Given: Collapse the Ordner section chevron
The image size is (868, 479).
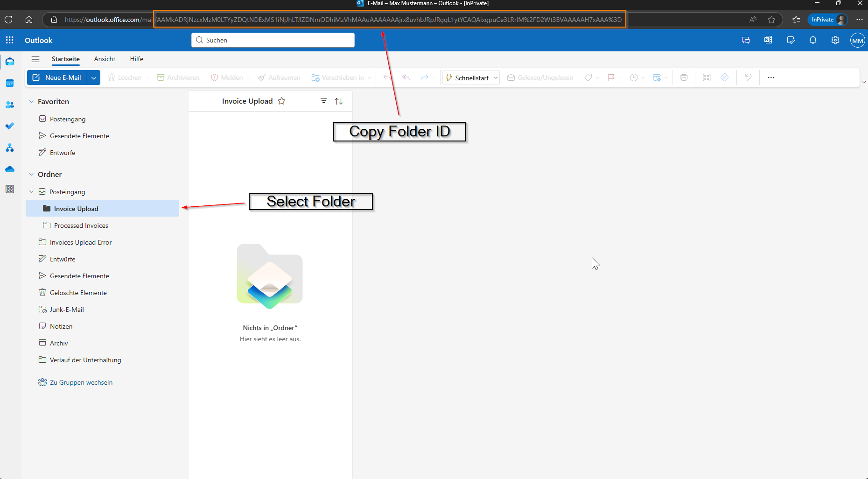Looking at the screenshot, I should [31, 175].
